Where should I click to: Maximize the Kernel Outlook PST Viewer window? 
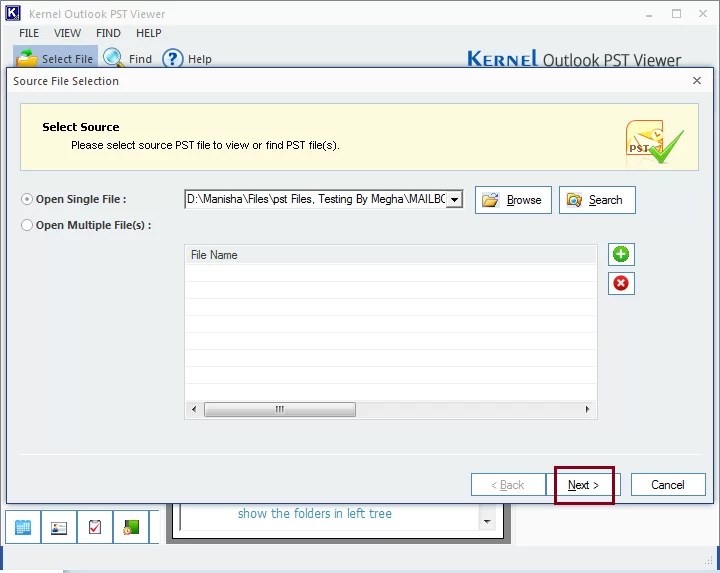point(676,14)
